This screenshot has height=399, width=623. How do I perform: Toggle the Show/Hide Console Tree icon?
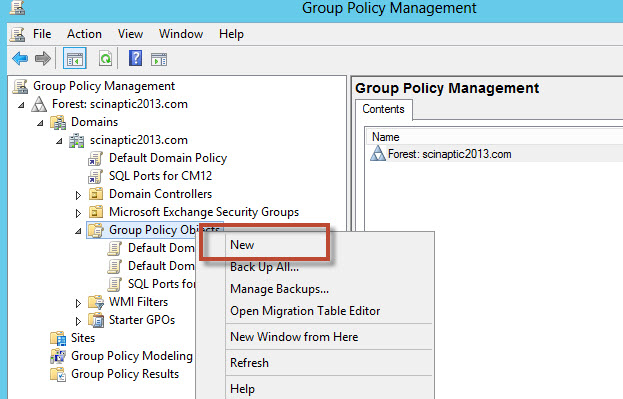(75, 59)
